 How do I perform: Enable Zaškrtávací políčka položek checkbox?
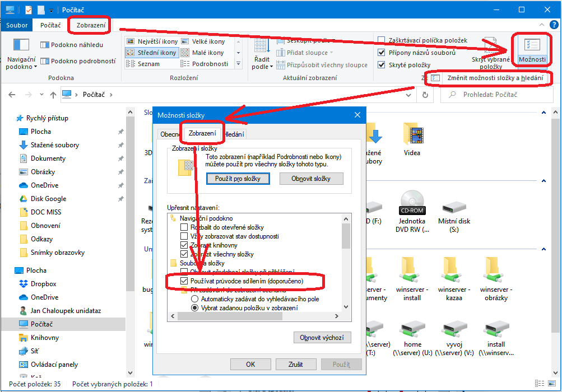(382, 40)
